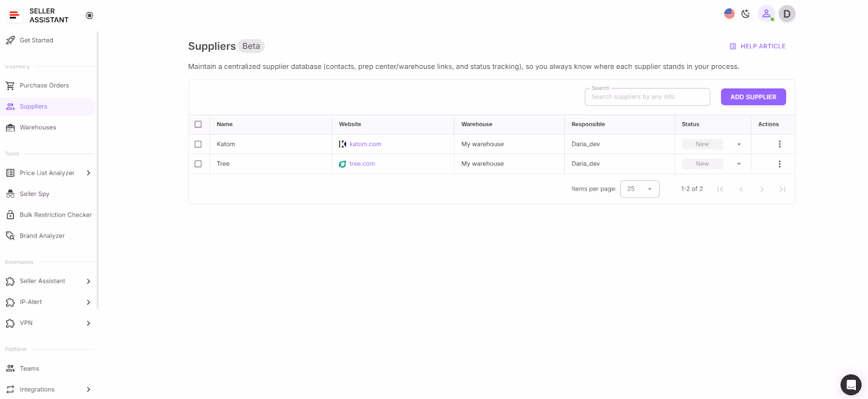868x399 pixels.
Task: Tick the select-all header checkbox
Action: point(198,124)
